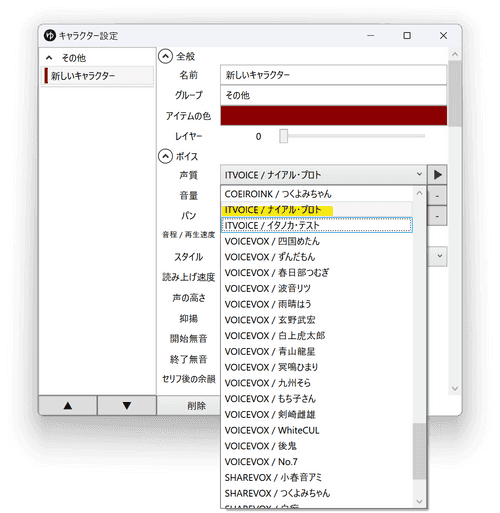
Task: Minimize the キャラクター設定 window
Action: [371, 35]
